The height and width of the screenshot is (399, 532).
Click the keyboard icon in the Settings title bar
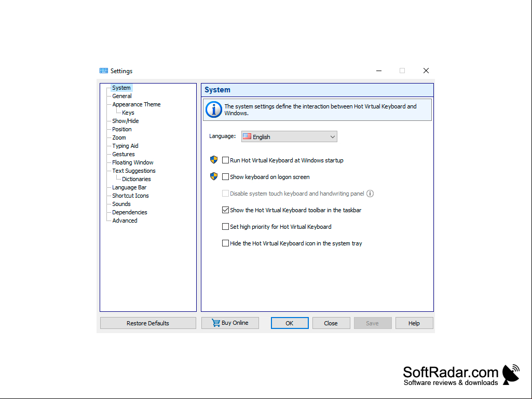pos(103,71)
